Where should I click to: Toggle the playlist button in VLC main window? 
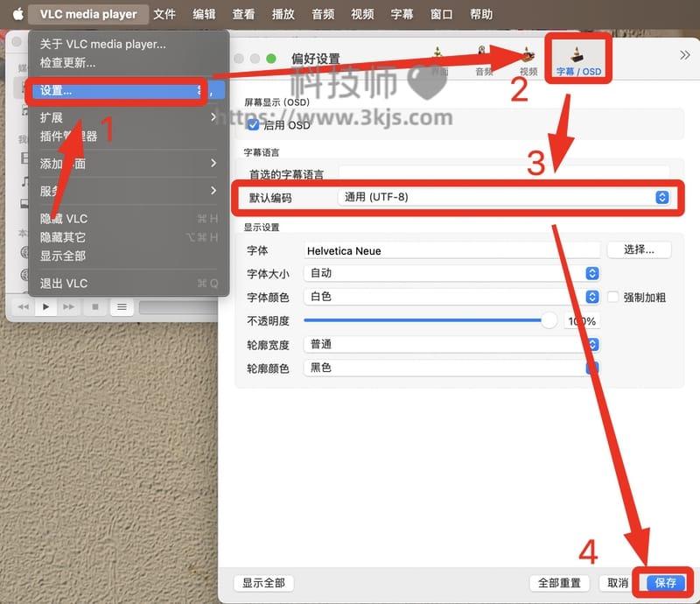click(x=122, y=307)
